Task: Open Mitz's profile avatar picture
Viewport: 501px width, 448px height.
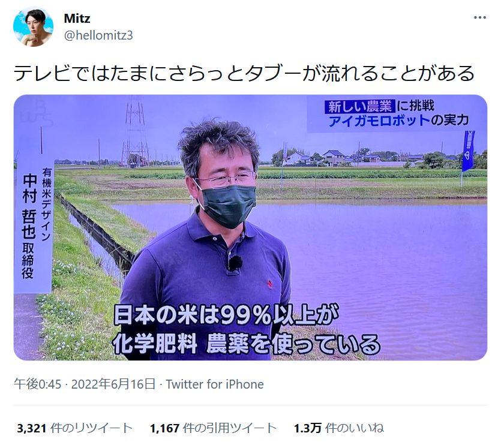Action: coord(33,27)
